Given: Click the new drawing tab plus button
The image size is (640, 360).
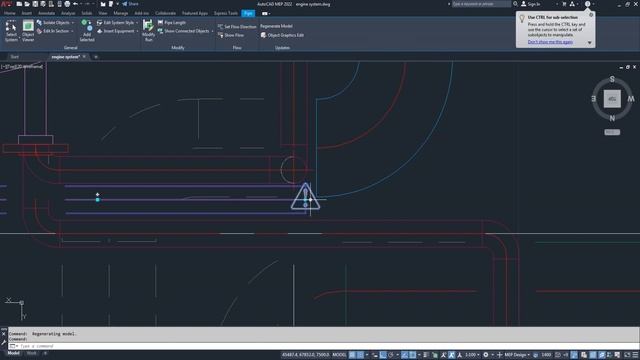Looking at the screenshot, I should tap(96, 57).
